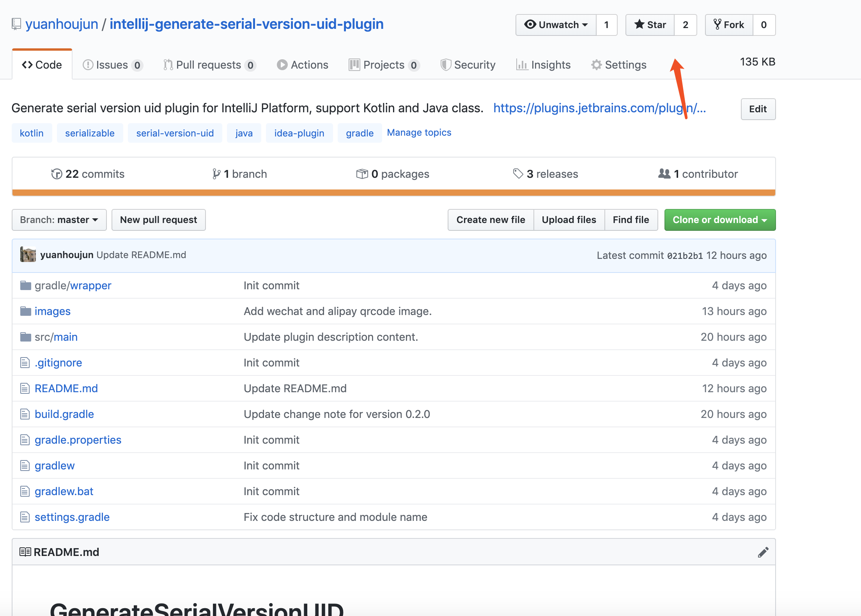The height and width of the screenshot is (616, 861).
Task: Click the tag icon next to 3 releases
Action: [x=518, y=173]
